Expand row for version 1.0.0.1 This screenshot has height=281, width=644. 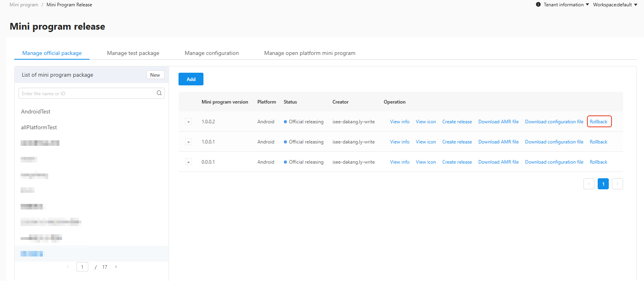pyautogui.click(x=189, y=142)
